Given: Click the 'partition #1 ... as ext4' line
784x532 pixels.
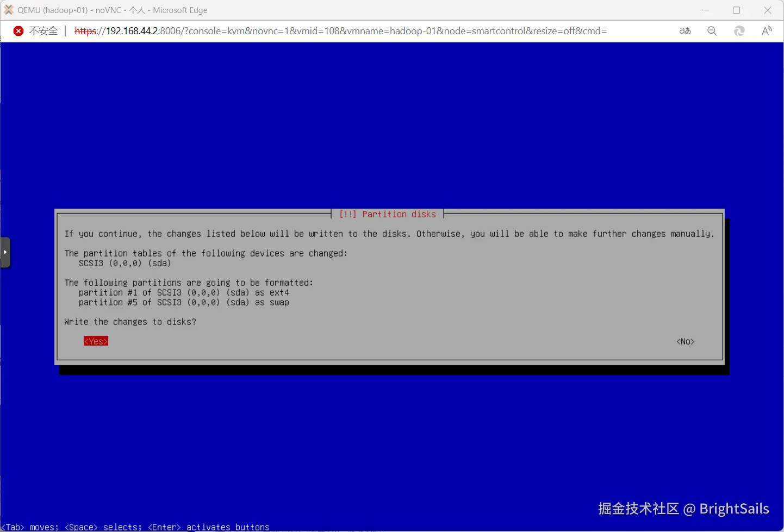Looking at the screenshot, I should click(184, 292).
